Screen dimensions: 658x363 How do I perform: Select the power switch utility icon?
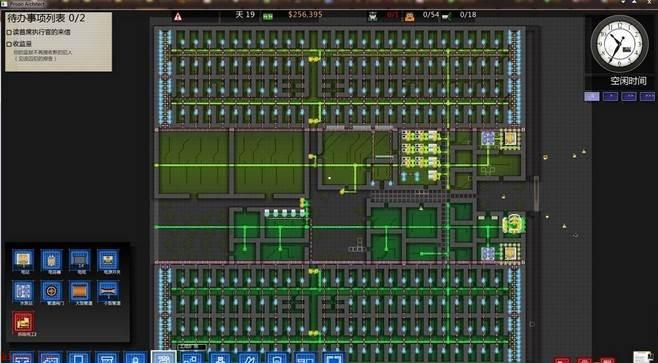(108, 260)
